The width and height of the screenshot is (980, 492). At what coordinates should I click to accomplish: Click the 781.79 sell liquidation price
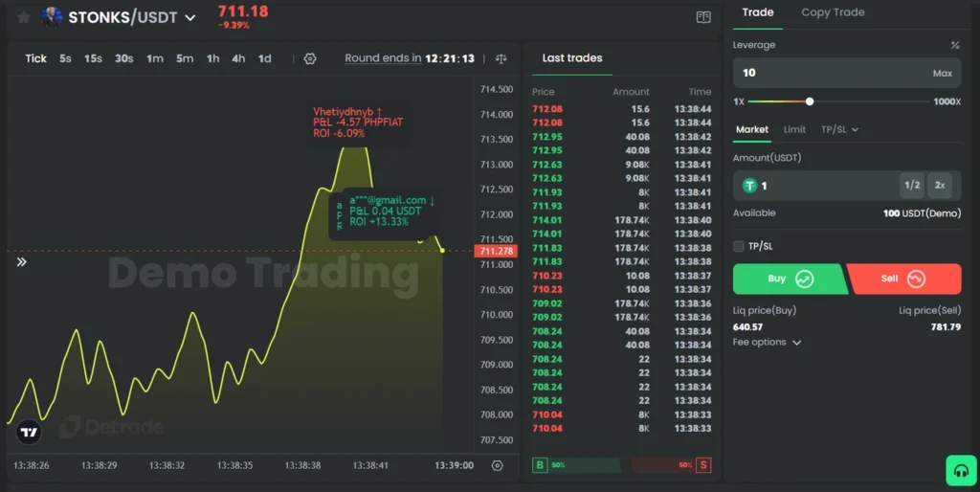[946, 327]
